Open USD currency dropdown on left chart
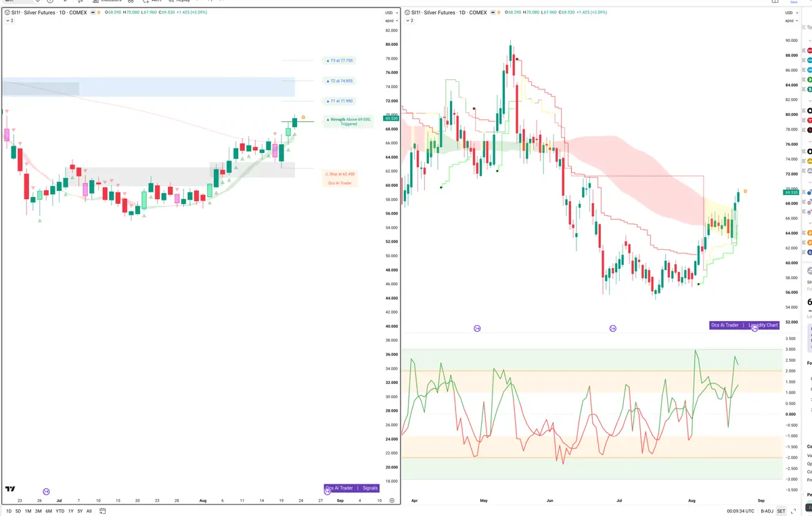Image resolution: width=812 pixels, height=516 pixels. [390, 13]
